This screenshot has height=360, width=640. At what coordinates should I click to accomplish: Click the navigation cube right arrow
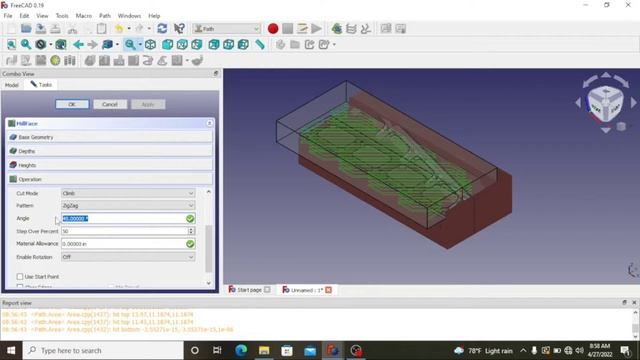coord(633,102)
